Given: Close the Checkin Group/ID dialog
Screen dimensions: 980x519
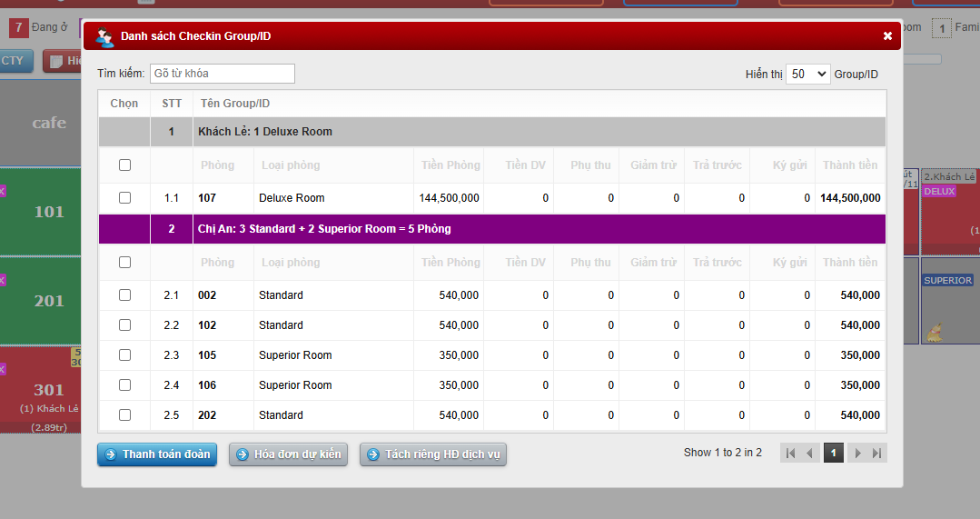Looking at the screenshot, I should [x=887, y=36].
